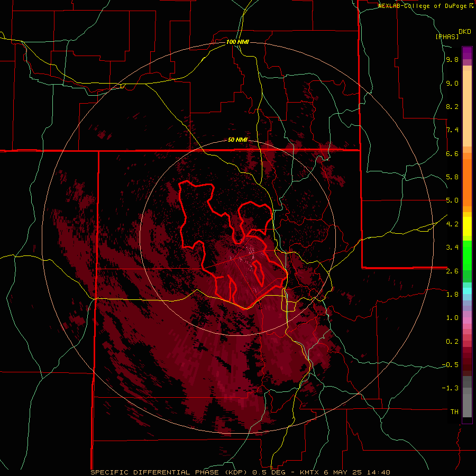Click the TH threshold label on the scale

[454, 411]
